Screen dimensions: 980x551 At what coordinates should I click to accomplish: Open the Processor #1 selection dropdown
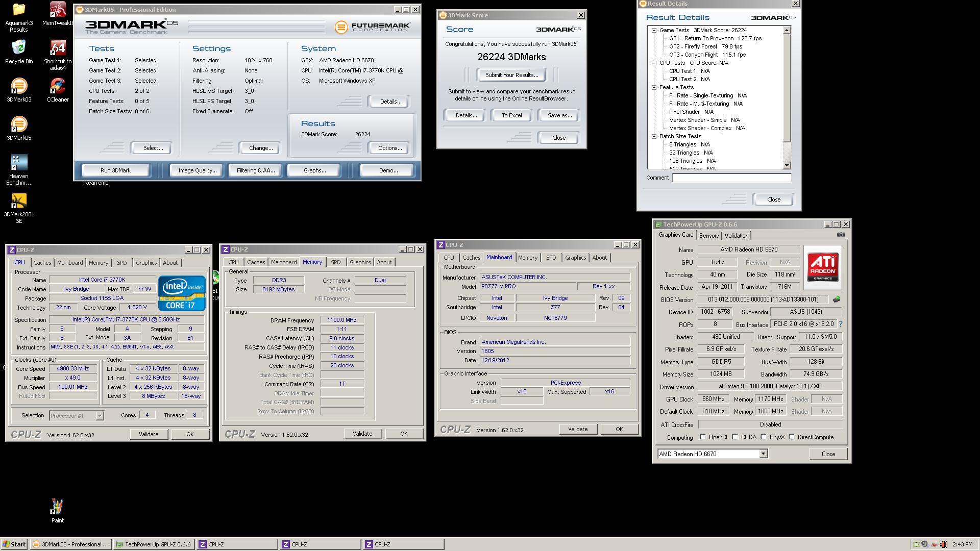coord(100,416)
